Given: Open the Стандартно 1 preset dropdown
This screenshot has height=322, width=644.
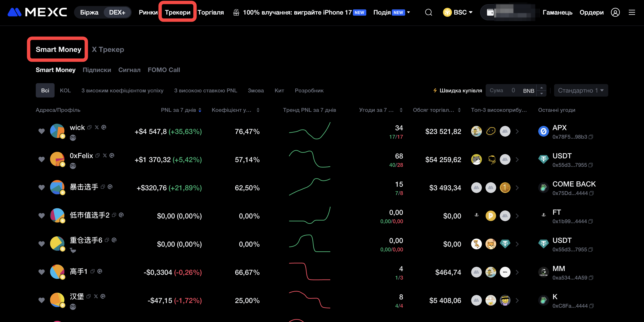Looking at the screenshot, I should click(581, 90).
